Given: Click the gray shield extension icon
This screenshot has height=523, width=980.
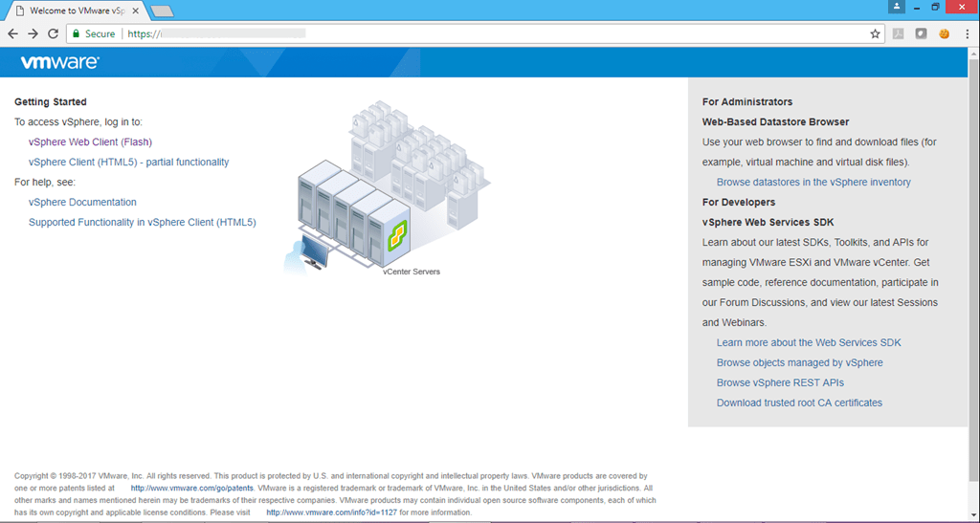Looking at the screenshot, I should 921,33.
